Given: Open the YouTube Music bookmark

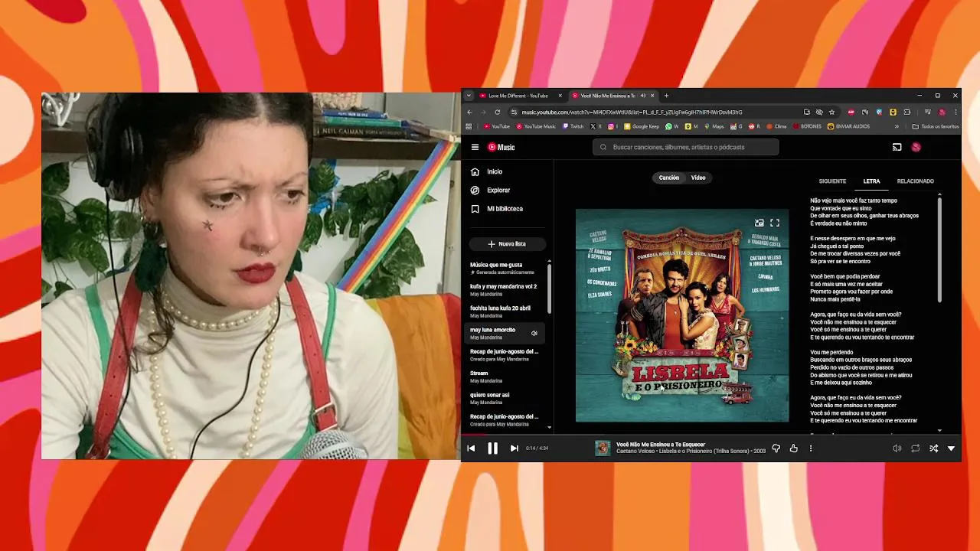Looking at the screenshot, I should pos(536,126).
